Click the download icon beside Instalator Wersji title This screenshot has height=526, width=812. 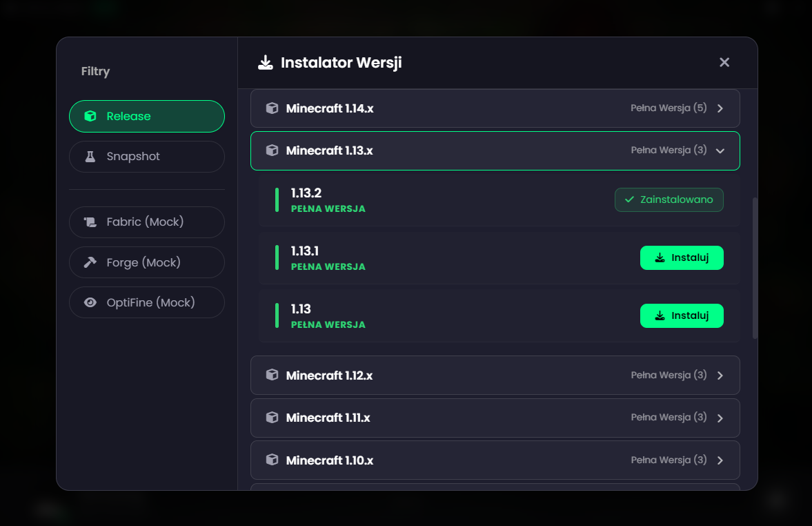[266, 62]
